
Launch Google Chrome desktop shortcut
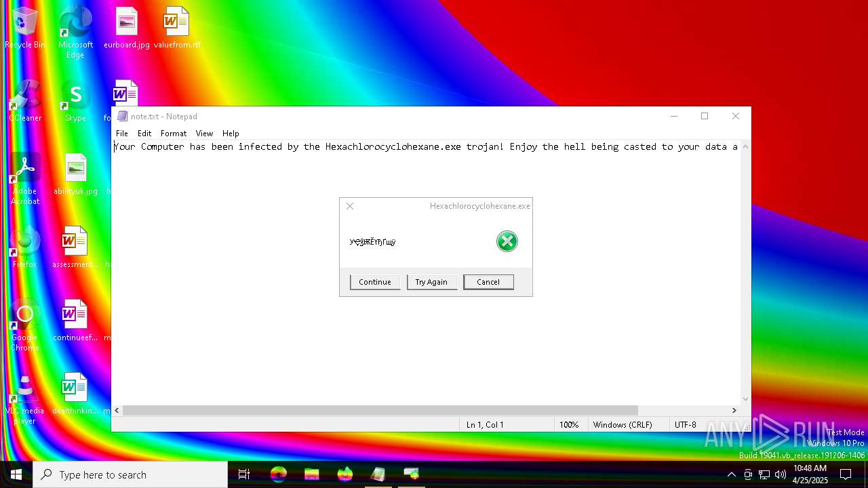click(25, 325)
